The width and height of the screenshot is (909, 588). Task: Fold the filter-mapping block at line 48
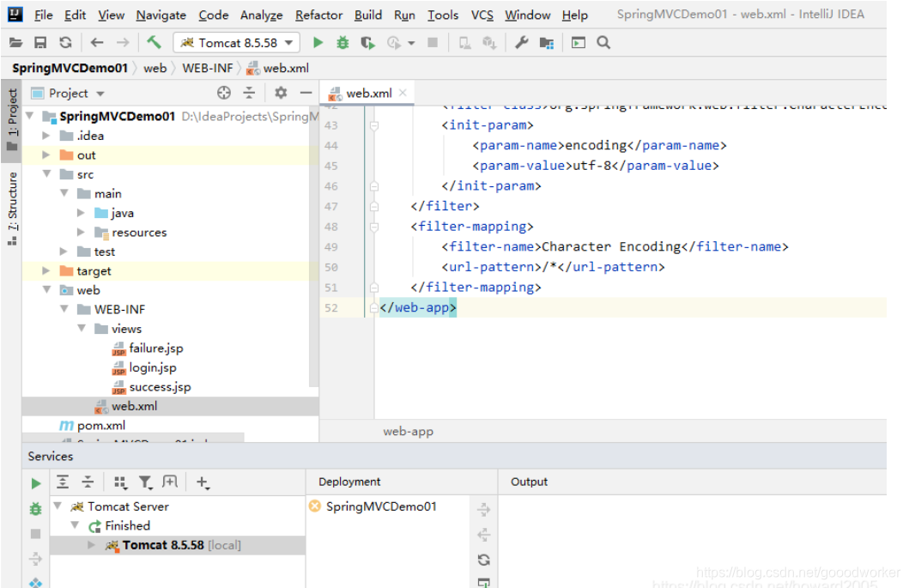pyautogui.click(x=374, y=226)
